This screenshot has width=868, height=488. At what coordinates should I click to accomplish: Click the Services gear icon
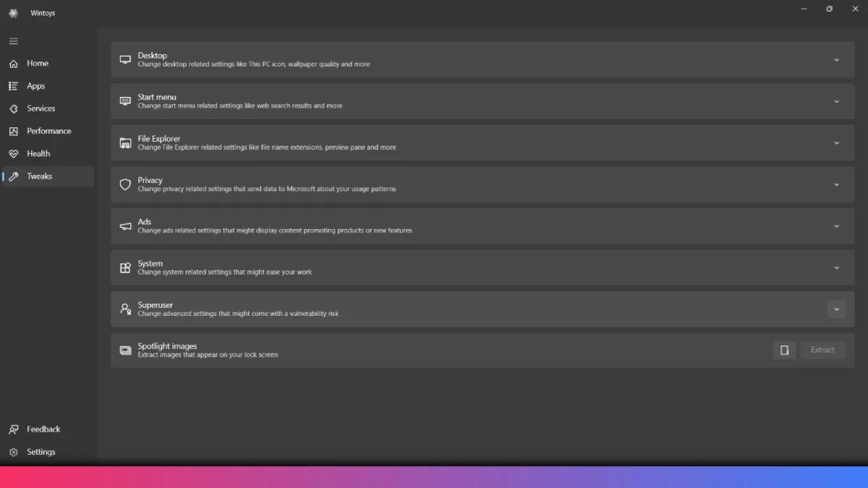(x=13, y=108)
